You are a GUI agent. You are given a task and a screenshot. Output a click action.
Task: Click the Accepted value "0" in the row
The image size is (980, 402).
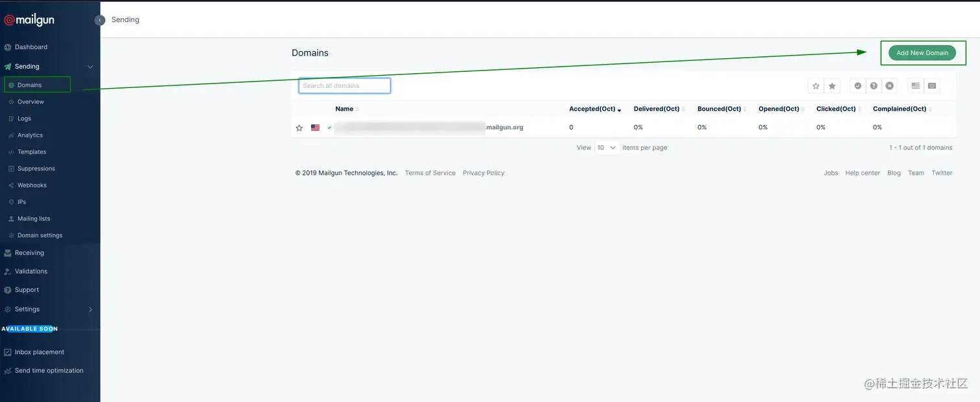tap(571, 128)
